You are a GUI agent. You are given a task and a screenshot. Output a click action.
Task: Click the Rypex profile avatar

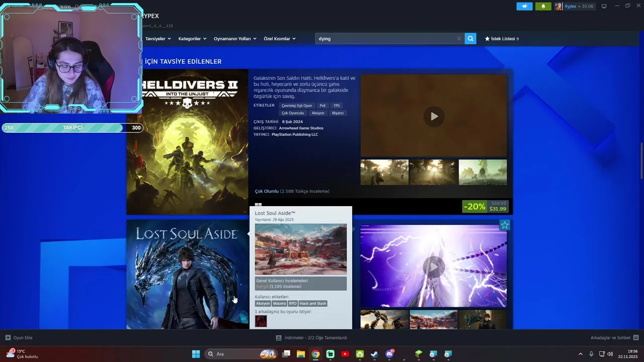click(x=558, y=7)
